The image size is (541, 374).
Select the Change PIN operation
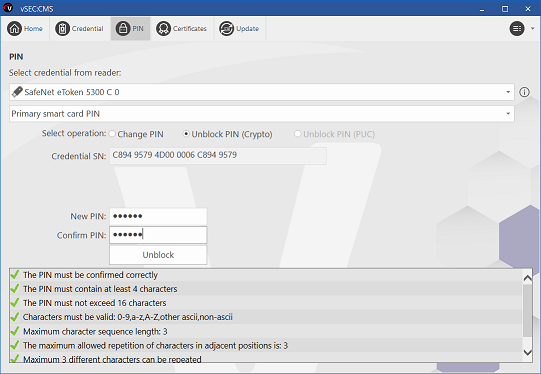(136, 134)
